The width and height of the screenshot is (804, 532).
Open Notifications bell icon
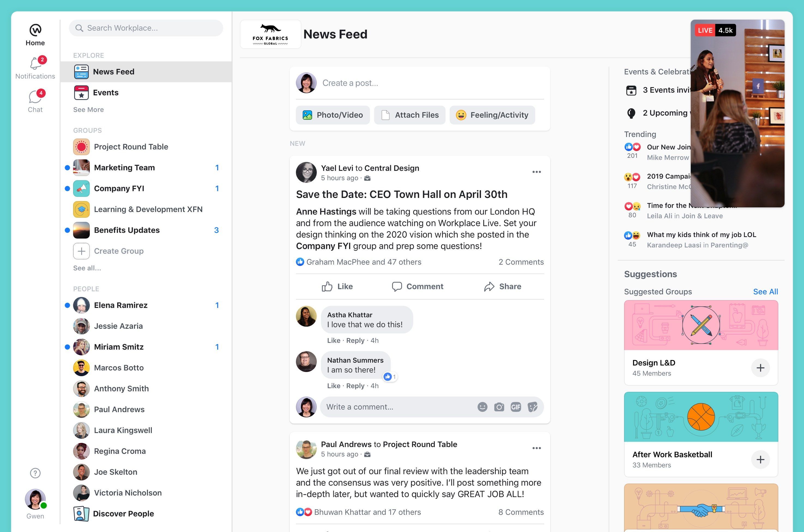point(35,63)
